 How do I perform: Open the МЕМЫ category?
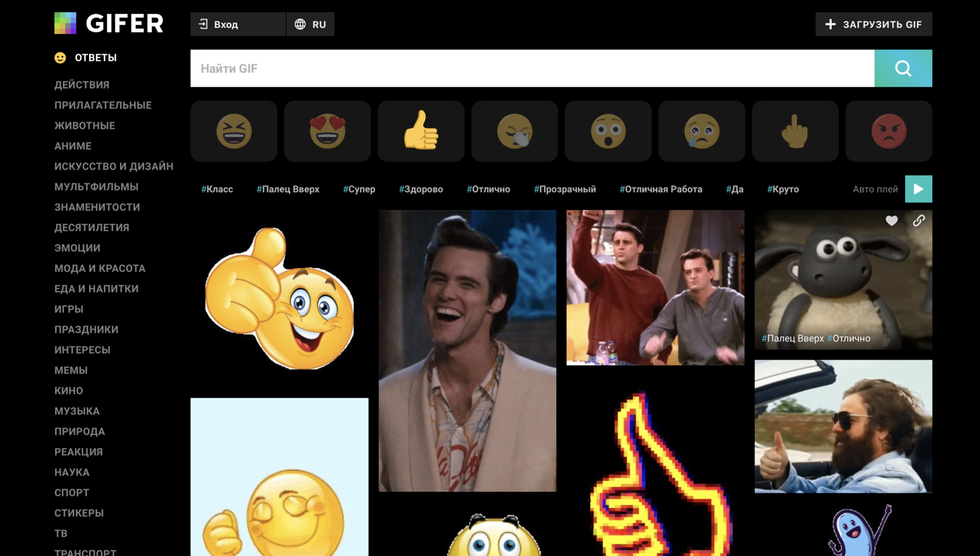point(71,370)
